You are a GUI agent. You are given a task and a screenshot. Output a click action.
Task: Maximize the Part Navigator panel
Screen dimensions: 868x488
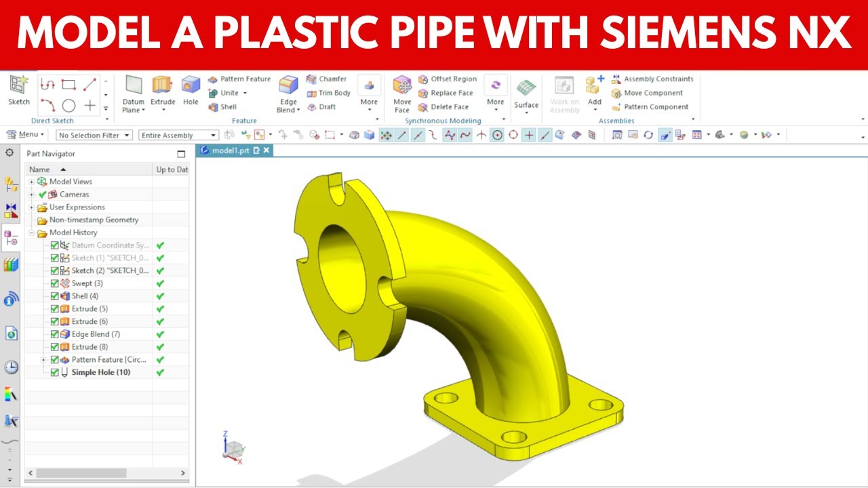pyautogui.click(x=181, y=154)
